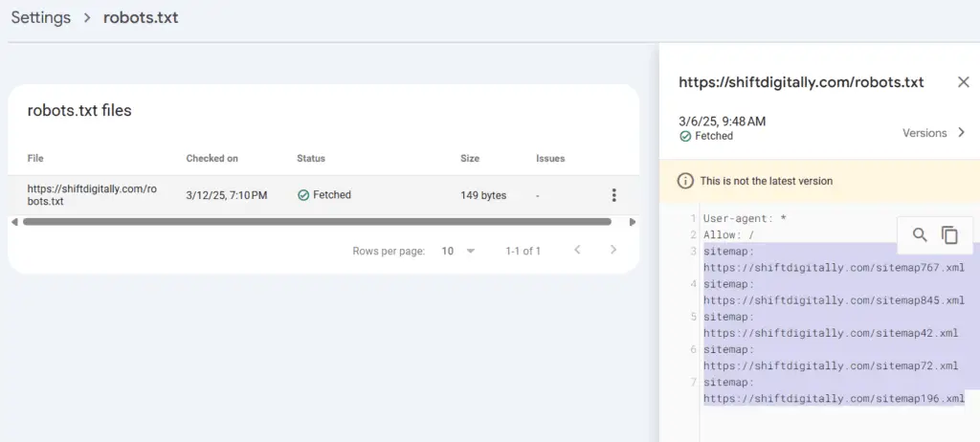Click the info icon in the warning banner
980x442 pixels.
coord(685,181)
